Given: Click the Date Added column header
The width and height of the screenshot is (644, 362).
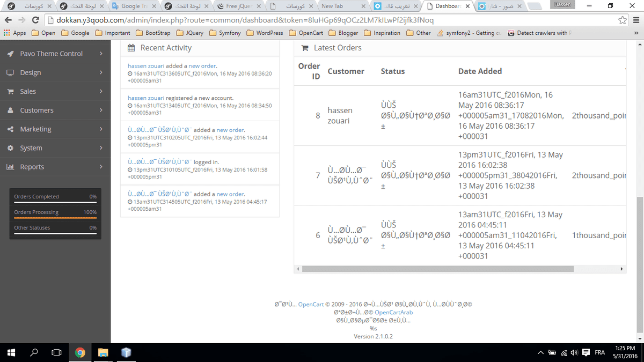Looking at the screenshot, I should [x=480, y=71].
